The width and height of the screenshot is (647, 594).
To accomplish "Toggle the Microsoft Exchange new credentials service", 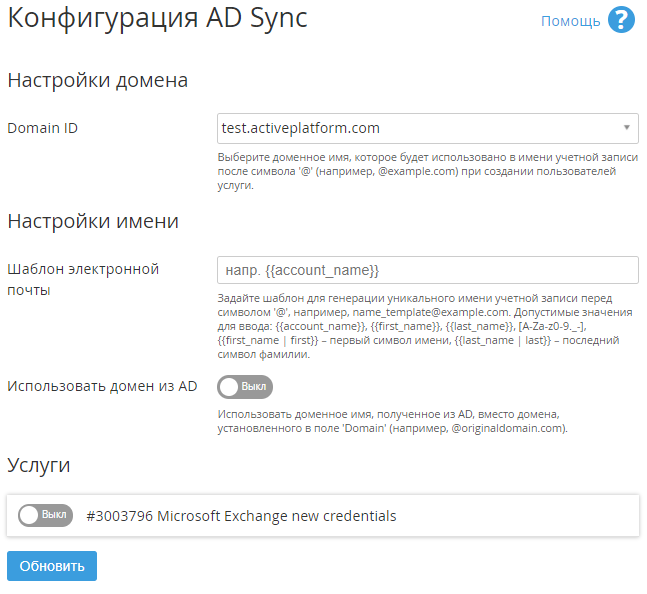I will (x=45, y=516).
